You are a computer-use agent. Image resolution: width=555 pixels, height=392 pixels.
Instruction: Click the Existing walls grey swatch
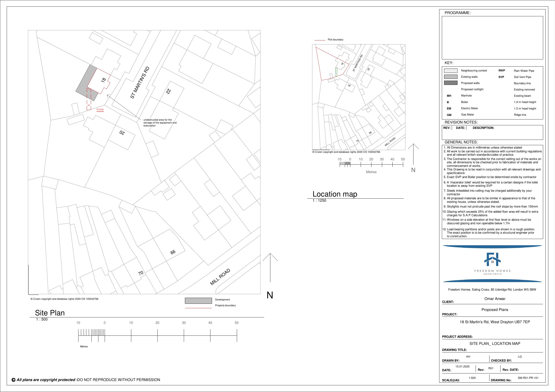tap(451, 77)
